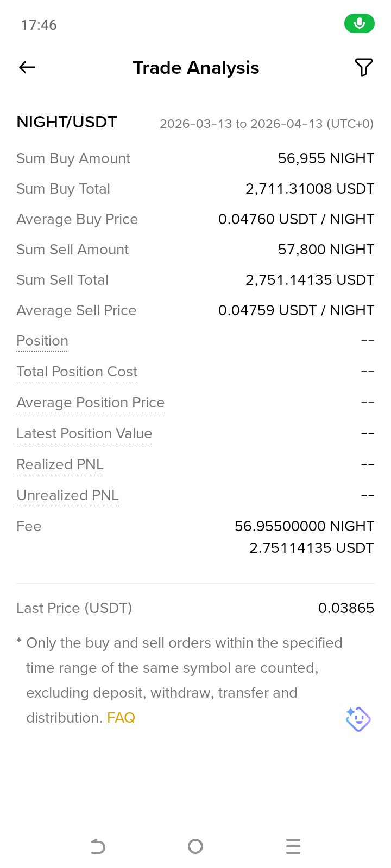Image resolution: width=391 pixels, height=868 pixels.
Task: Tap the green microphone status indicator
Action: pyautogui.click(x=359, y=23)
